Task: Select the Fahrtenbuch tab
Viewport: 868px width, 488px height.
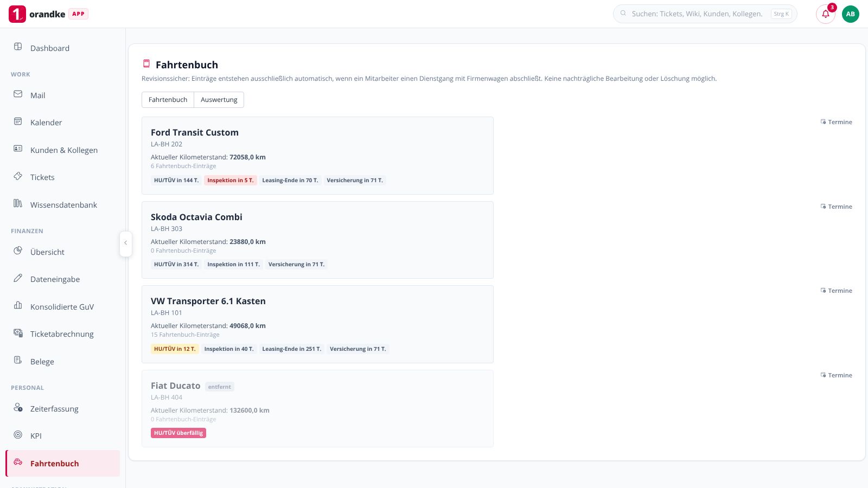Action: click(x=168, y=100)
